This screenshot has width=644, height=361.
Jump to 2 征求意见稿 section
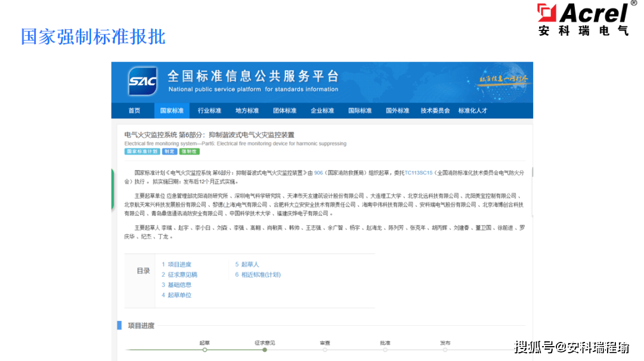(179, 274)
